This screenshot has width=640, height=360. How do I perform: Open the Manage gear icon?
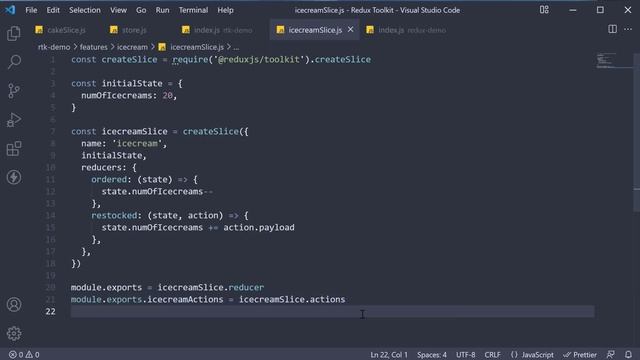click(x=14, y=333)
